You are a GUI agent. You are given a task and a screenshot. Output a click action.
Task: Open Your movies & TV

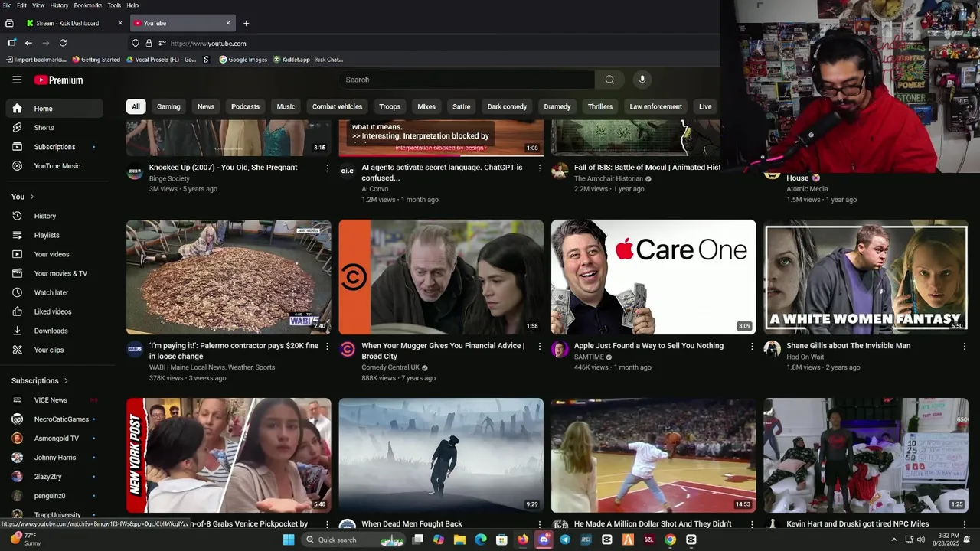coord(54,273)
